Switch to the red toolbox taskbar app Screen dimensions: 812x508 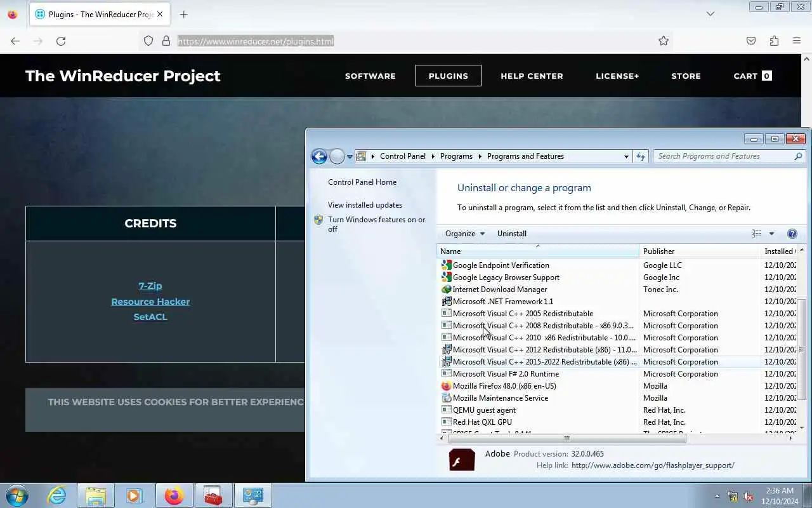pos(213,495)
